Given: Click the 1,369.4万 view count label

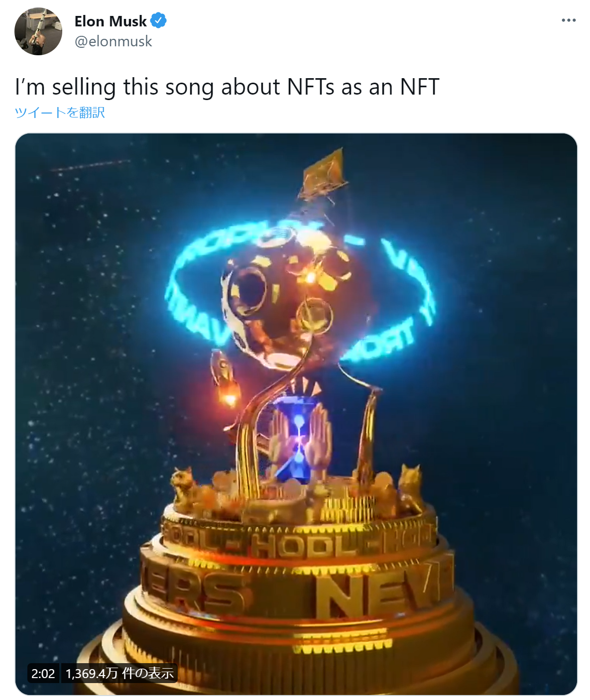Looking at the screenshot, I should pyautogui.click(x=119, y=673).
